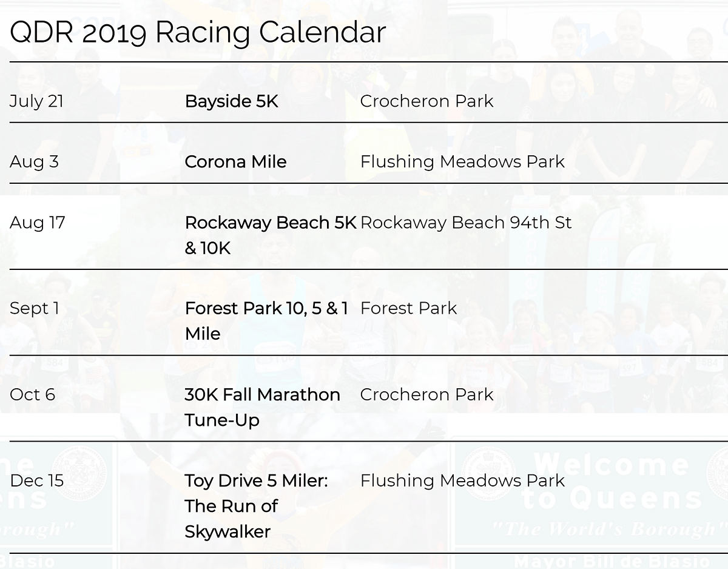The width and height of the screenshot is (728, 569).
Task: Click the Aug 3 date cell
Action: [34, 162]
